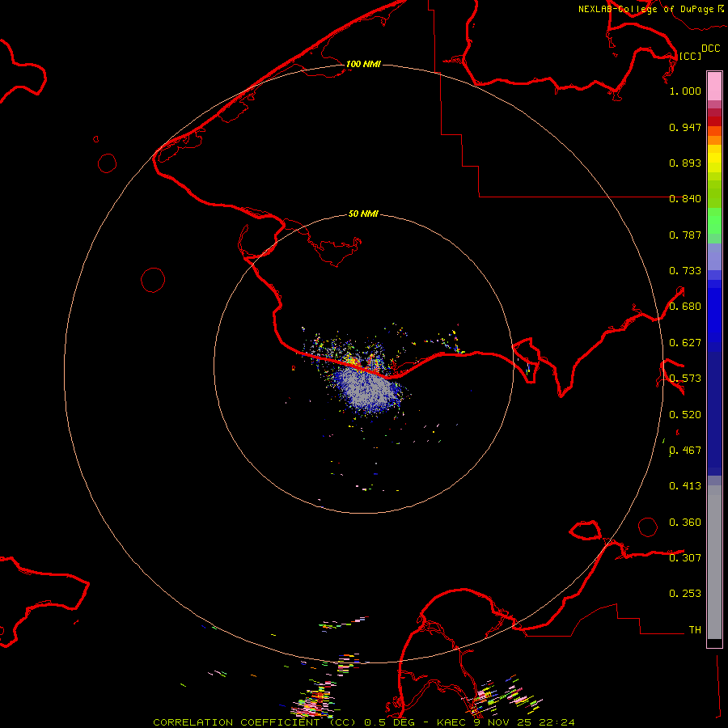The image size is (728, 728).
Task: Click the DCC label above the color scale
Action: click(711, 49)
